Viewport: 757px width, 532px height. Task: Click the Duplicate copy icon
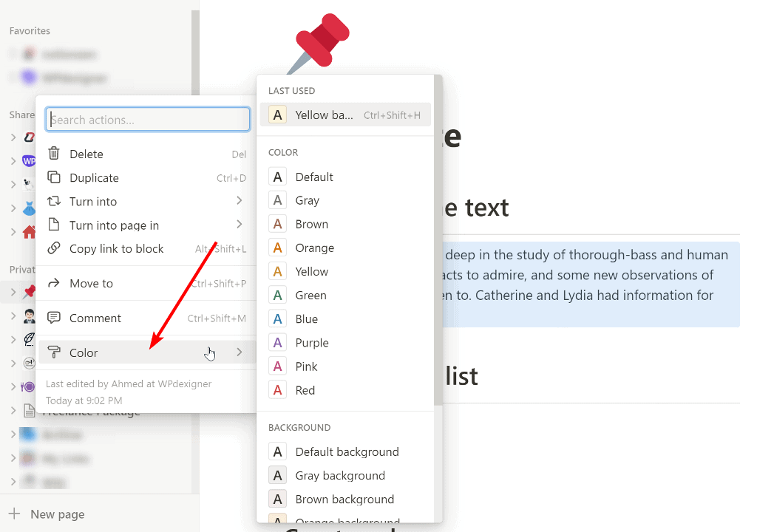[54, 177]
